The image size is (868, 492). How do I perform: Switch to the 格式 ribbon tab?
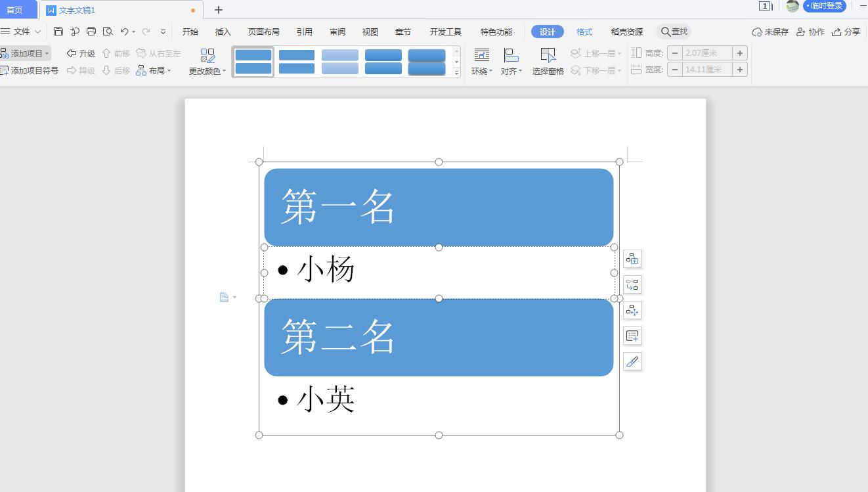[584, 31]
